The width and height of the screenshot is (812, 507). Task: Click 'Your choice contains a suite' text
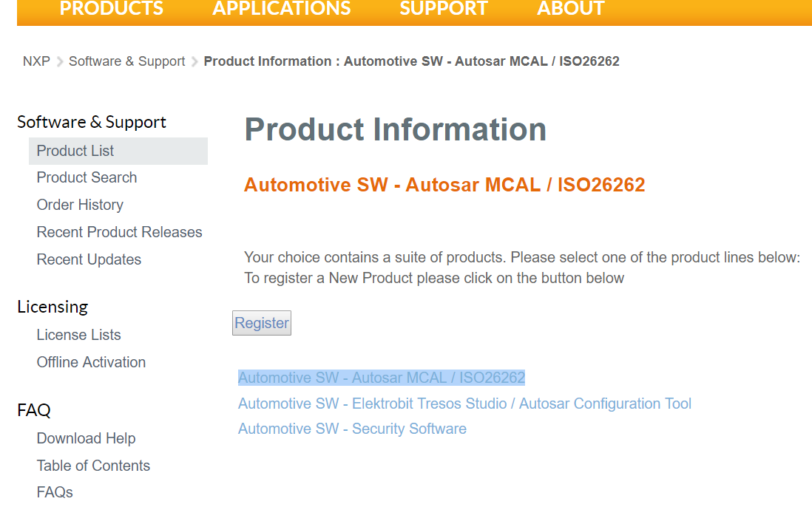[522, 257]
